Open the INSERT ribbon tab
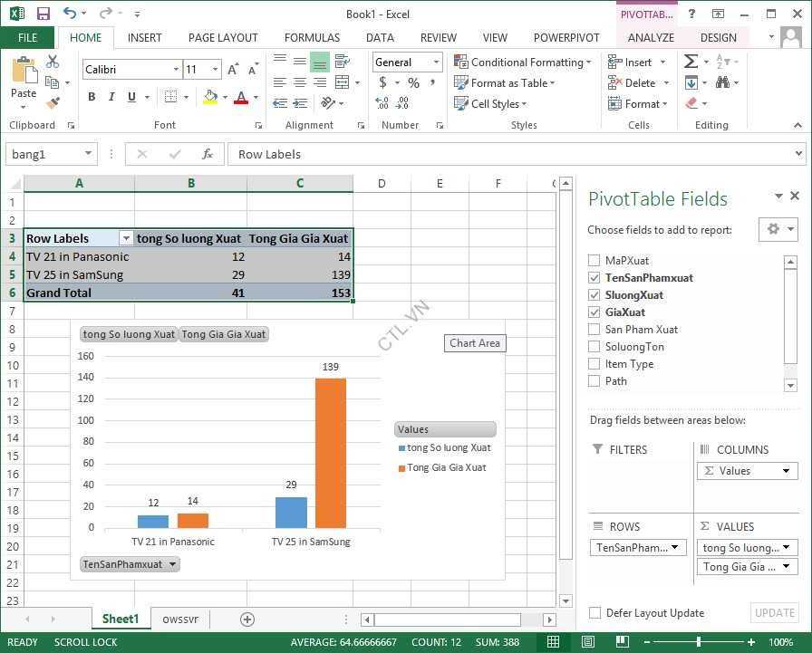 click(x=145, y=37)
